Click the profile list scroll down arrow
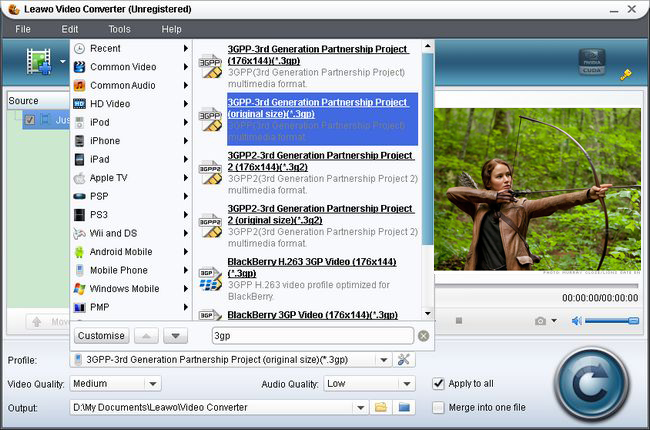 click(x=428, y=313)
